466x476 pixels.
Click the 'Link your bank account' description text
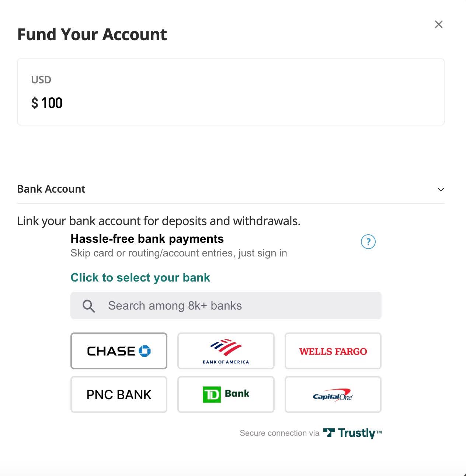[x=159, y=221]
